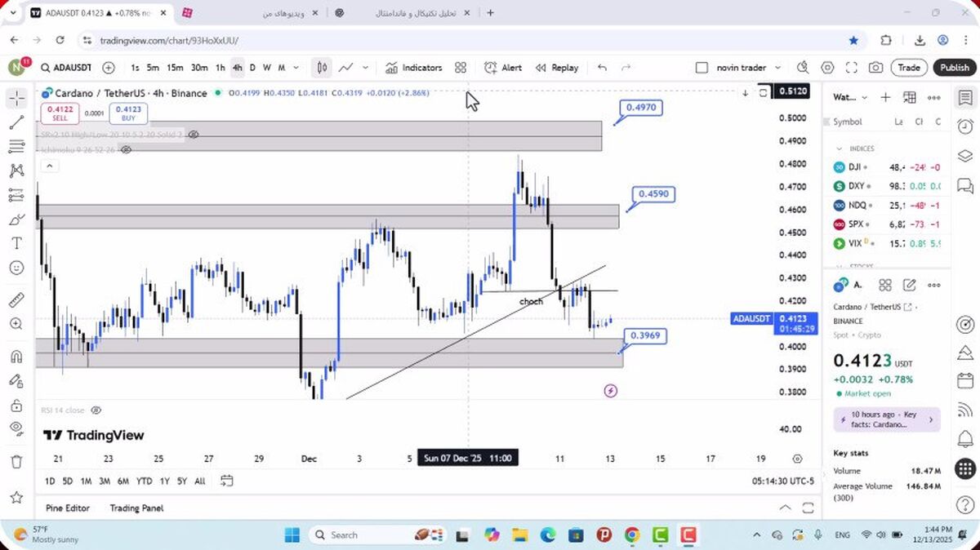Click the add symbol compare plus icon
This screenshot has width=980, height=550.
[109, 68]
